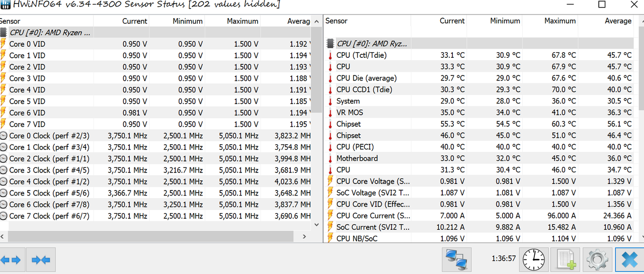Select left pane CPU [#0]: AMD Ryzen group row
Image resolution: width=644 pixels, height=274 pixels.
(155, 33)
